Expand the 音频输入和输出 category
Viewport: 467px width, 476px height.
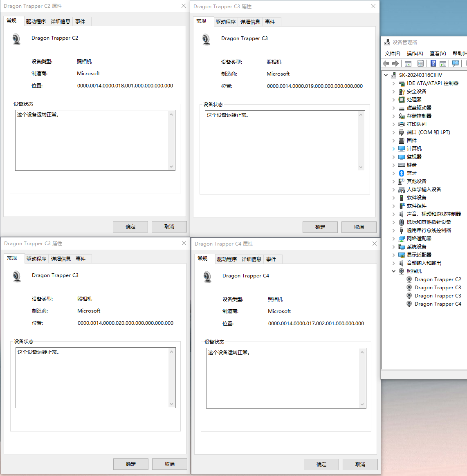click(393, 263)
